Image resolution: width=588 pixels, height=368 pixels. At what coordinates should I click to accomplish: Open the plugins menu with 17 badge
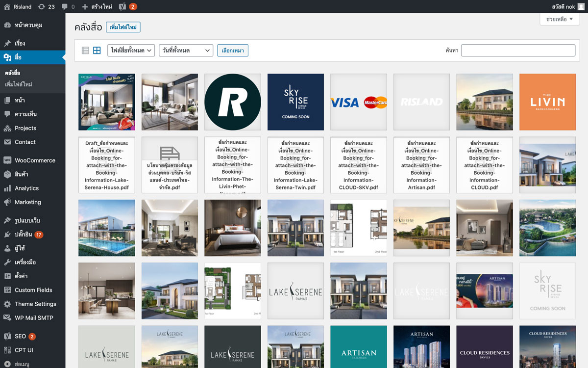[24, 235]
